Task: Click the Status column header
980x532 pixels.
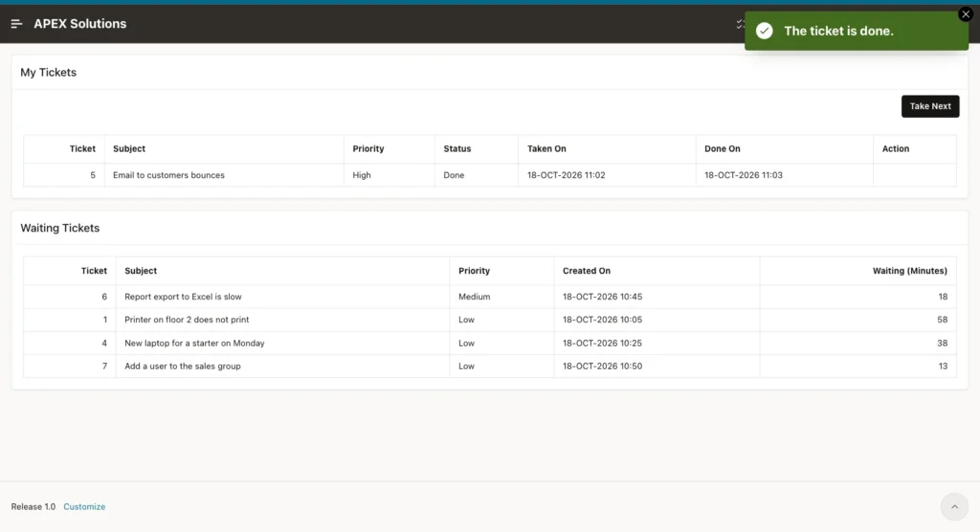Action: point(457,148)
